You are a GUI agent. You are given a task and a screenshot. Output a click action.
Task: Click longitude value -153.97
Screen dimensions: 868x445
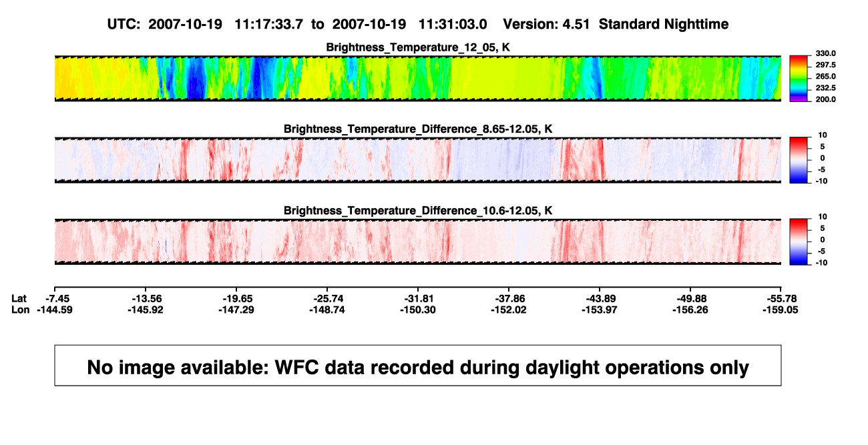click(x=600, y=310)
